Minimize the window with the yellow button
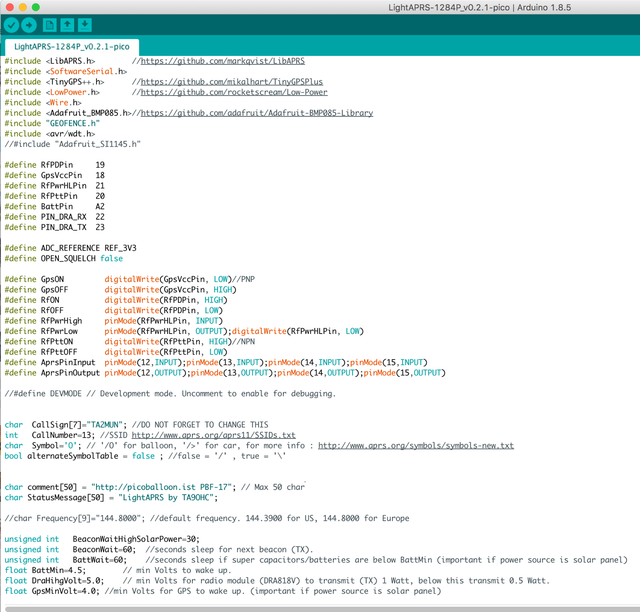The height and width of the screenshot is (612, 640). pyautogui.click(x=24, y=7)
